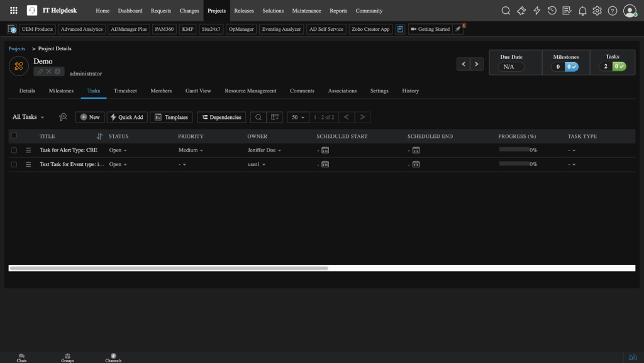Switch to the Timesheet tab
The height and width of the screenshot is (363, 644).
click(x=125, y=91)
